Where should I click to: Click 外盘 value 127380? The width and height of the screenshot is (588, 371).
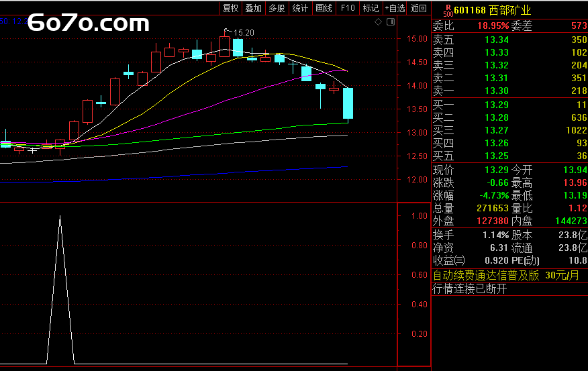(x=493, y=221)
